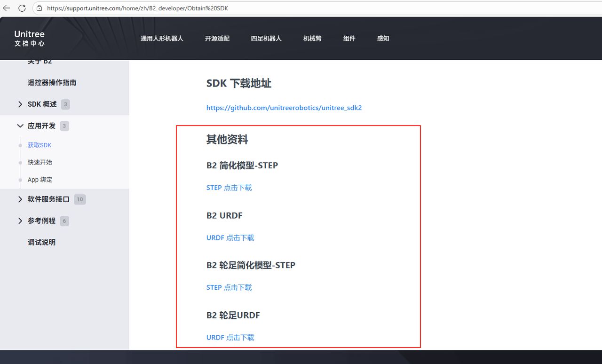Screen dimensions: 602x364
Task: Open the 感知 menu
Action: click(x=383, y=39)
